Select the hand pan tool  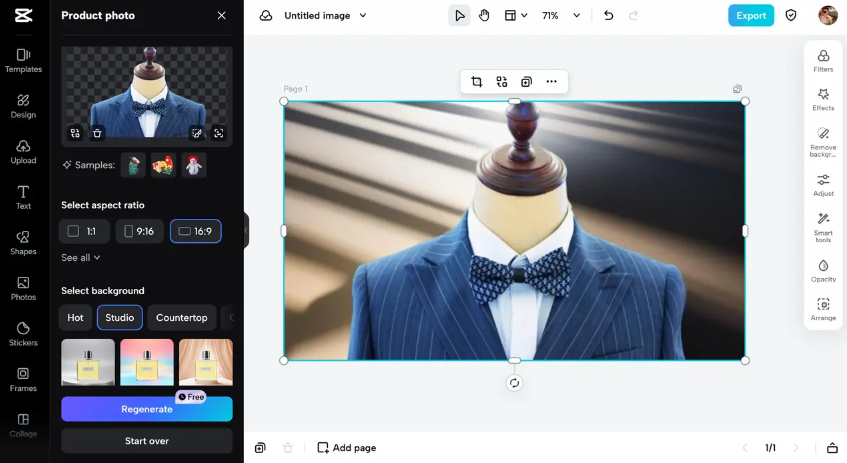pyautogui.click(x=484, y=16)
